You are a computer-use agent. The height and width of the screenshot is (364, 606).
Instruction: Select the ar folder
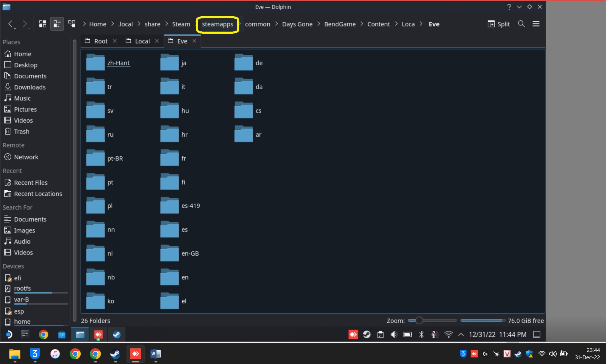(x=248, y=134)
